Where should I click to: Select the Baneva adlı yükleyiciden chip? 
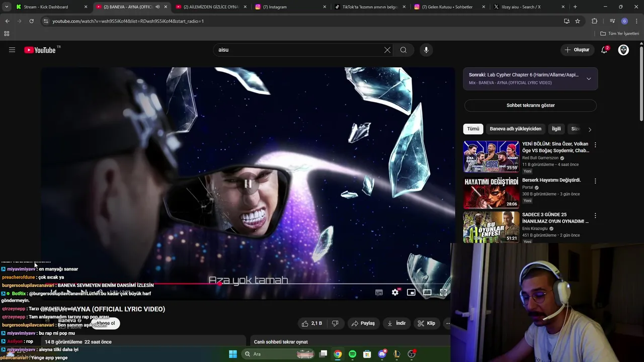click(515, 129)
